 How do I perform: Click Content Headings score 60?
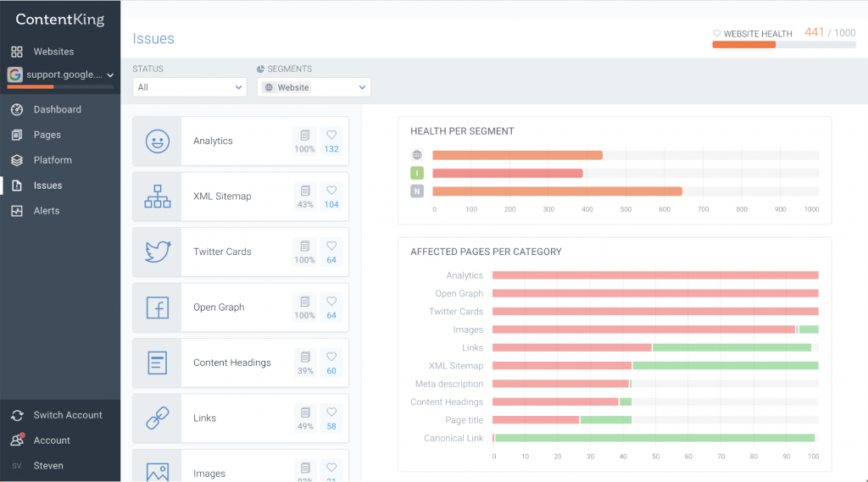[x=331, y=363]
